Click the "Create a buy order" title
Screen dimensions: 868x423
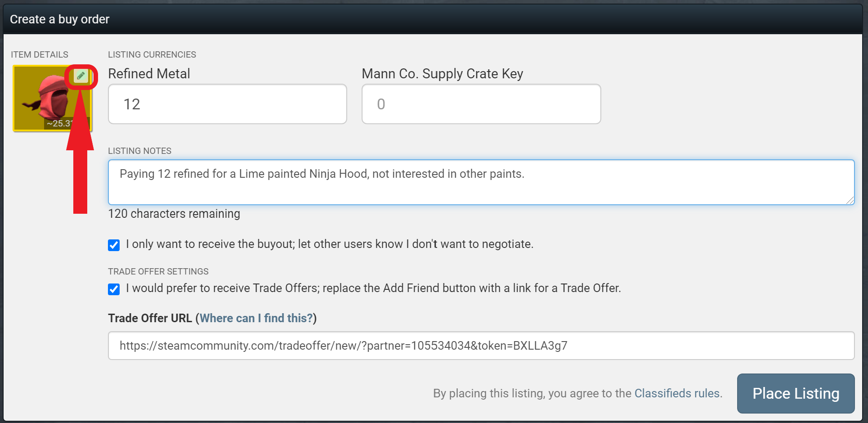59,19
